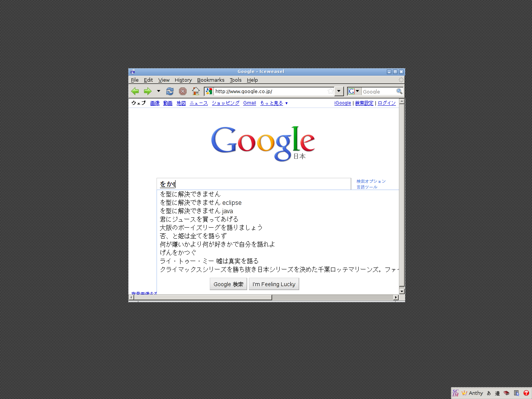Open the search engine selector dropdown
532x399 pixels.
pos(354,91)
